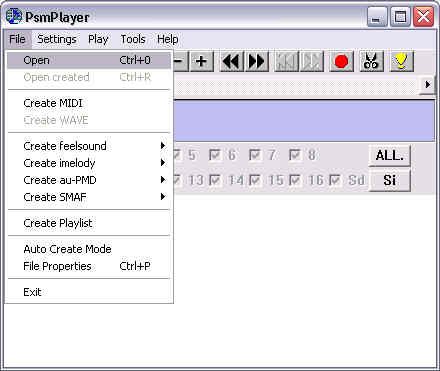Click the dotted seek progress bar
The height and width of the screenshot is (371, 440).
297,85
